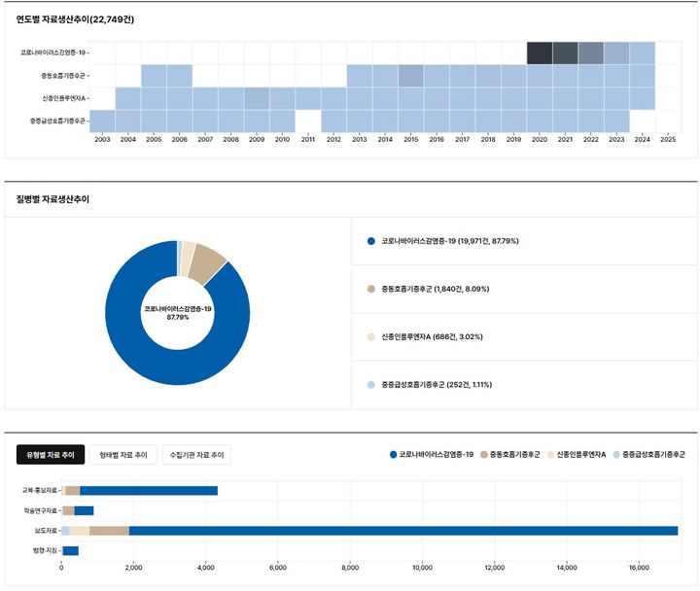Select the 2009 신종인플루엔자A heatmap cell
The height and width of the screenshot is (591, 700).
point(257,98)
